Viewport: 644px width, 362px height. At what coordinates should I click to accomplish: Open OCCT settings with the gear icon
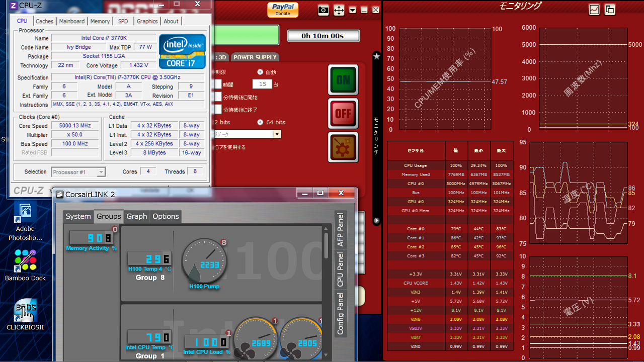click(x=343, y=147)
